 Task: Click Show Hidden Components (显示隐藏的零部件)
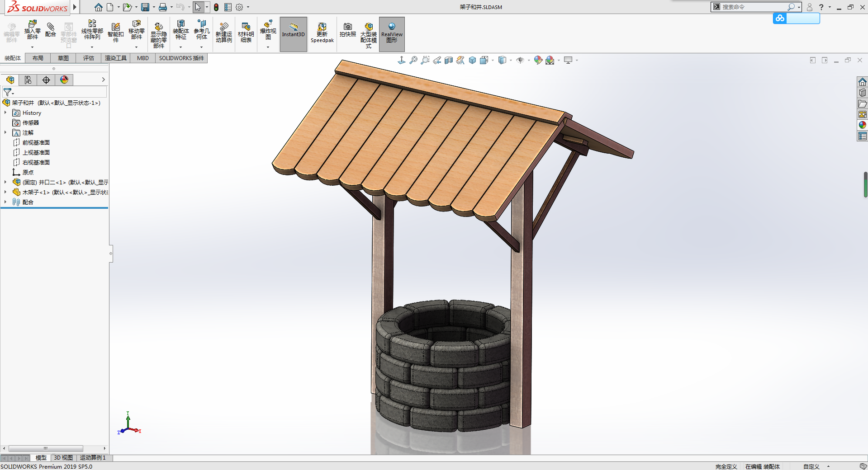point(159,35)
